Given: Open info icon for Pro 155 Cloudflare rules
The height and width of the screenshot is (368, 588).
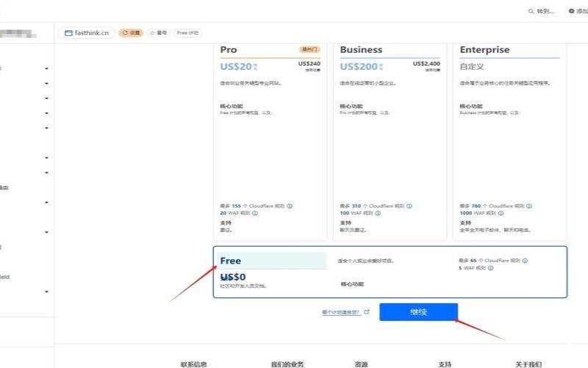Looking at the screenshot, I should click(290, 206).
